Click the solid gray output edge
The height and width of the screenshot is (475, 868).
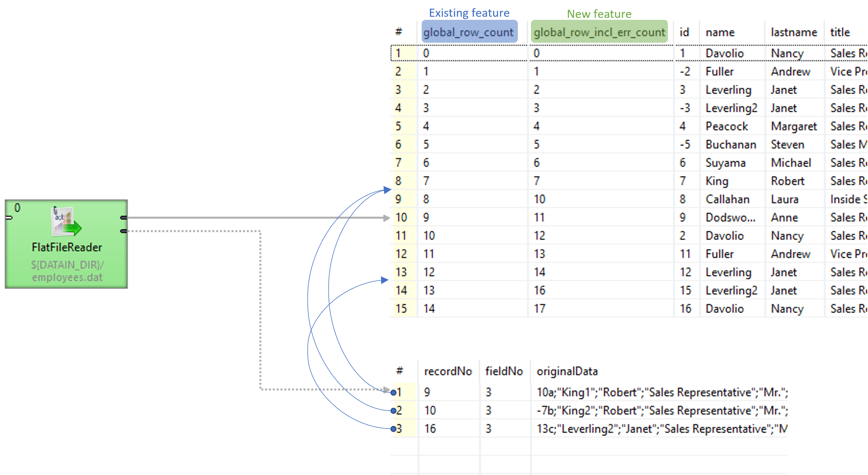click(x=236, y=218)
